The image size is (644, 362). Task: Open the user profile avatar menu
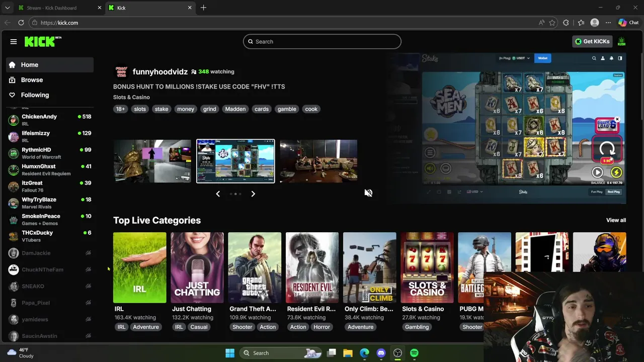click(x=621, y=42)
